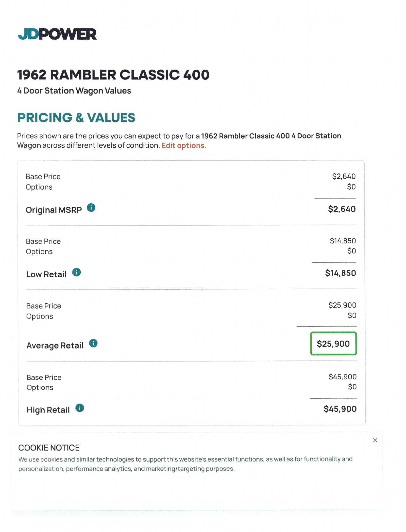406x532 pixels.
Task: Select the $2,640 Original MSRP total
Action: (x=342, y=209)
